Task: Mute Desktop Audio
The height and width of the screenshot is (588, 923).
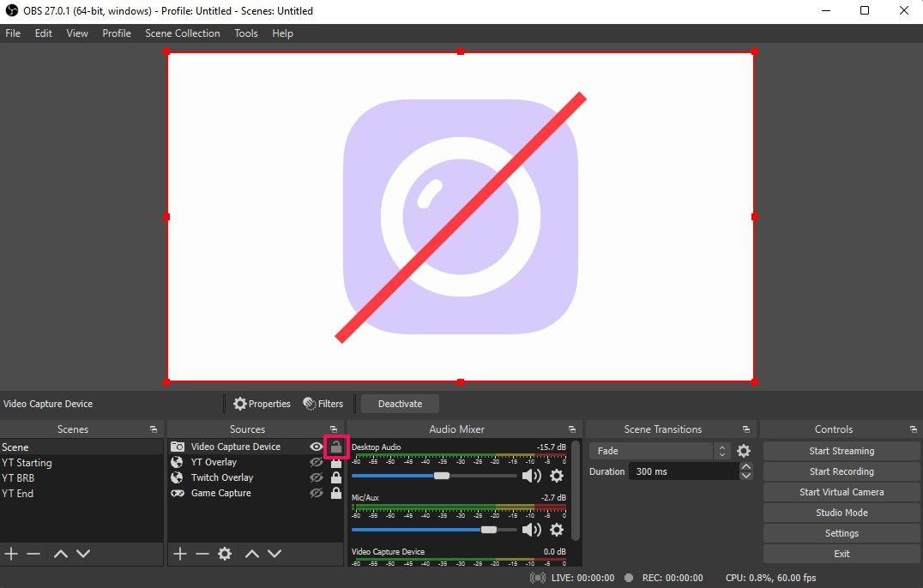Action: (532, 476)
